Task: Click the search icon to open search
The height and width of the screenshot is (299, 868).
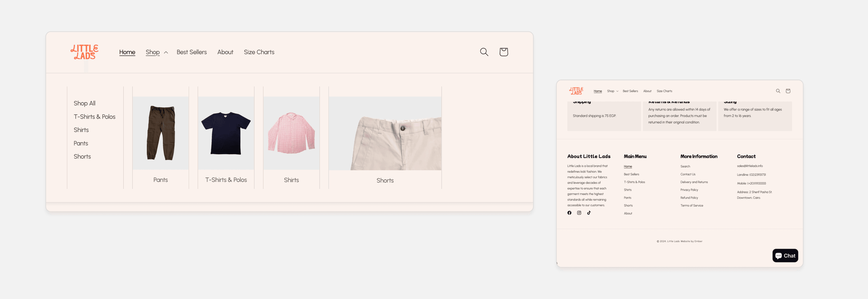Action: (484, 52)
